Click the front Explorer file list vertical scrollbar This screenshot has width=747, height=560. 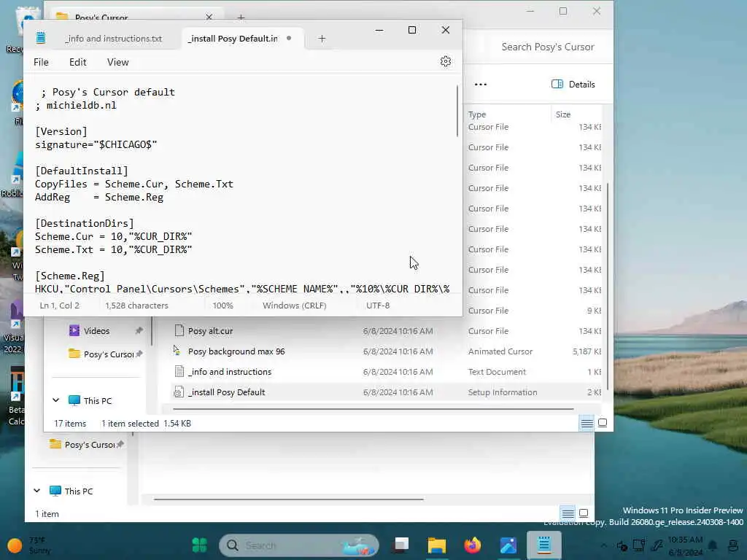(x=608, y=286)
